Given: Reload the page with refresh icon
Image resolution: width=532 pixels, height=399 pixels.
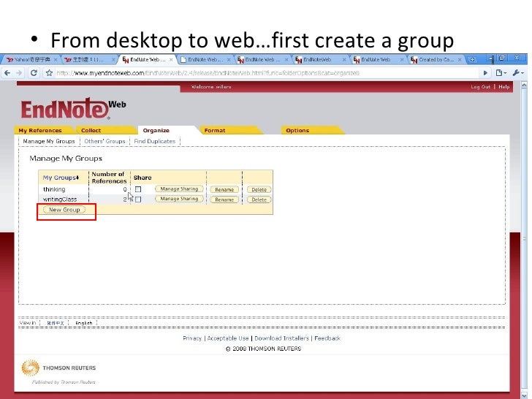Looking at the screenshot, I should (34, 73).
